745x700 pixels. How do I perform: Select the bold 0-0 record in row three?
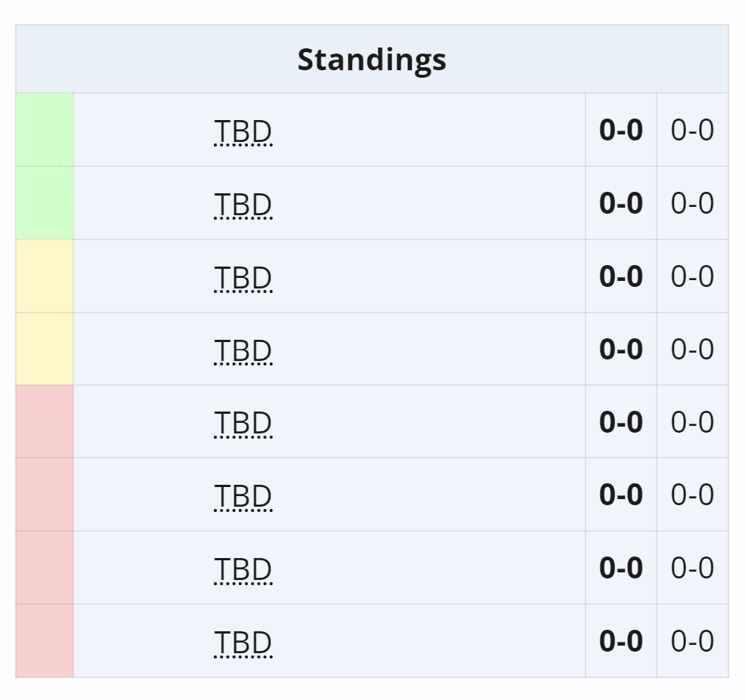(x=621, y=276)
